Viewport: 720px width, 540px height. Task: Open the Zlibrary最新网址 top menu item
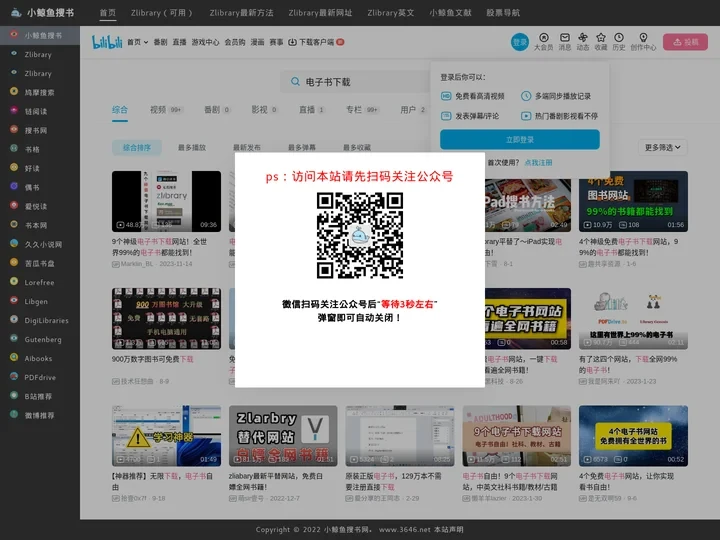click(x=321, y=13)
